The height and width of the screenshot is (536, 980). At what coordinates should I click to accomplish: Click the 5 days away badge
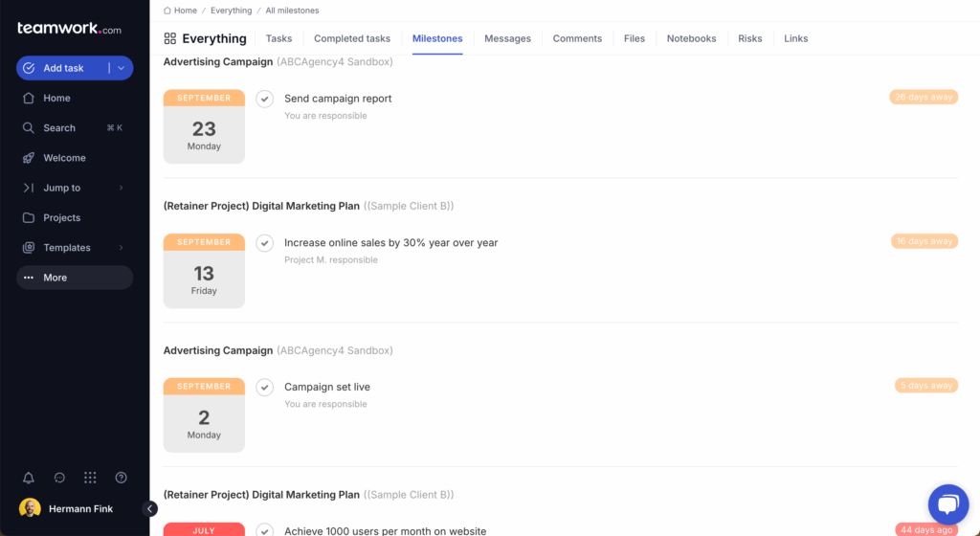(x=926, y=386)
